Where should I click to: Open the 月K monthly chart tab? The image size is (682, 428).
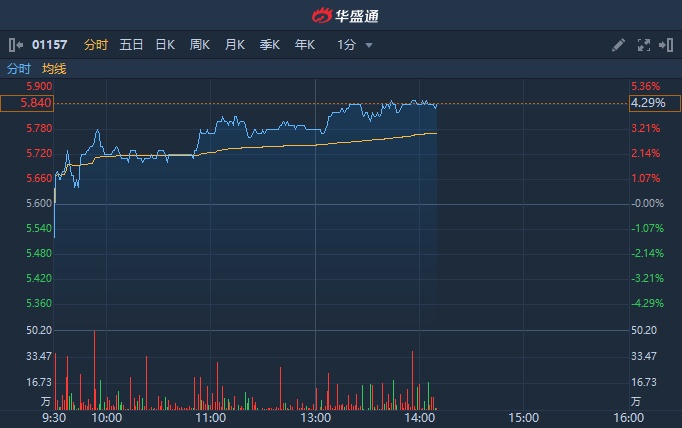pyautogui.click(x=235, y=45)
